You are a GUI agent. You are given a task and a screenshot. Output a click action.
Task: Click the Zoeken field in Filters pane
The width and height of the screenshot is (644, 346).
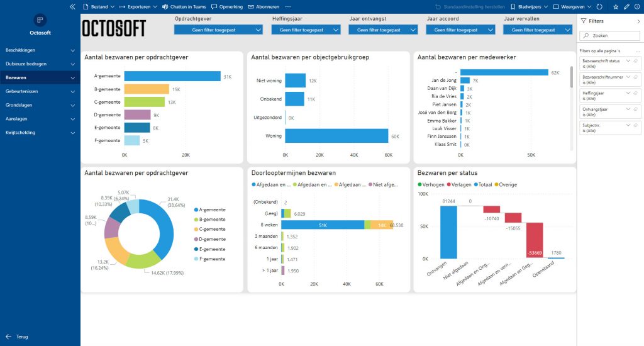(x=609, y=36)
